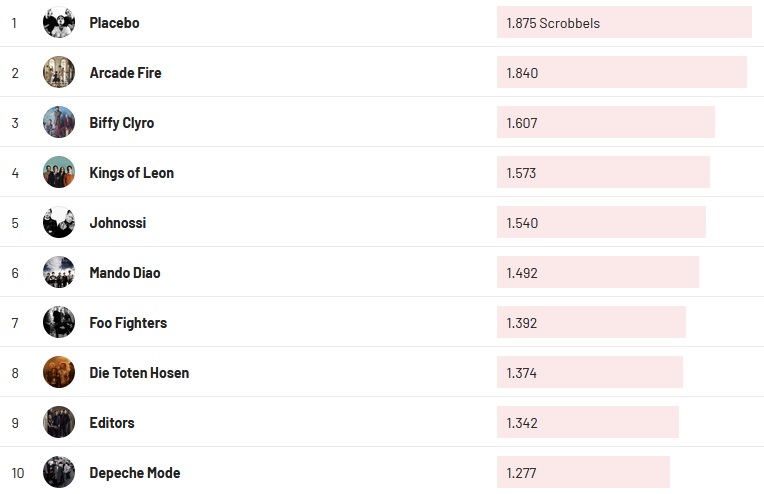764x494 pixels.
Task: Click the Die Toten Hosen avatar
Action: [59, 372]
